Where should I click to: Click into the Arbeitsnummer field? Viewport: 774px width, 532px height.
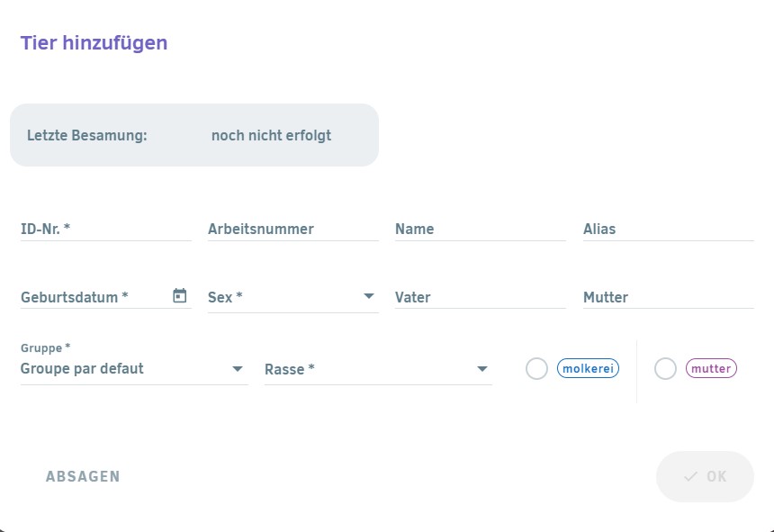[293, 229]
